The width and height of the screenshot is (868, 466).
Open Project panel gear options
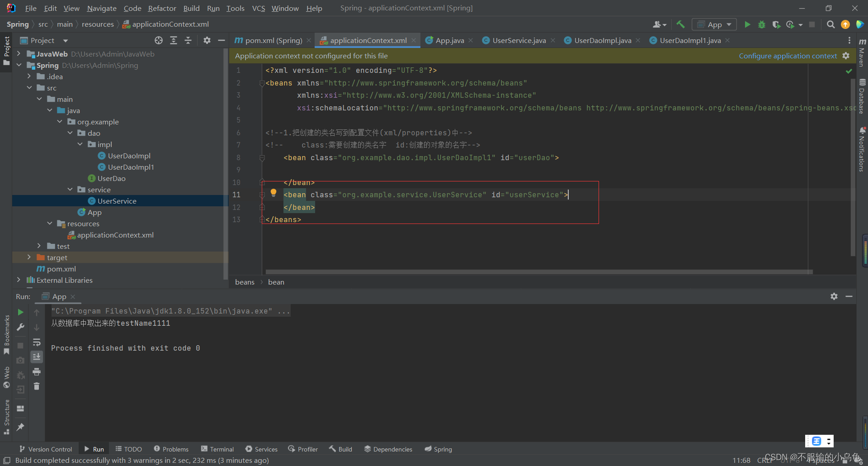207,40
